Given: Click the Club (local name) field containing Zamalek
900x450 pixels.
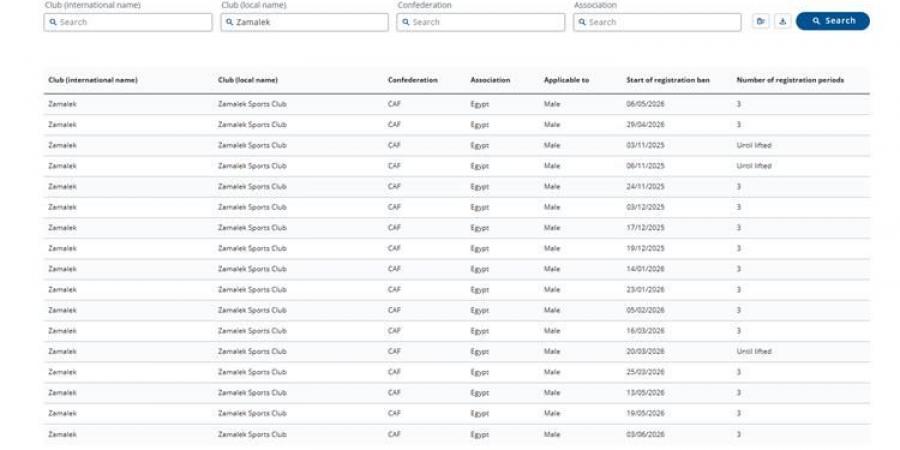Looking at the screenshot, I should tap(304, 22).
